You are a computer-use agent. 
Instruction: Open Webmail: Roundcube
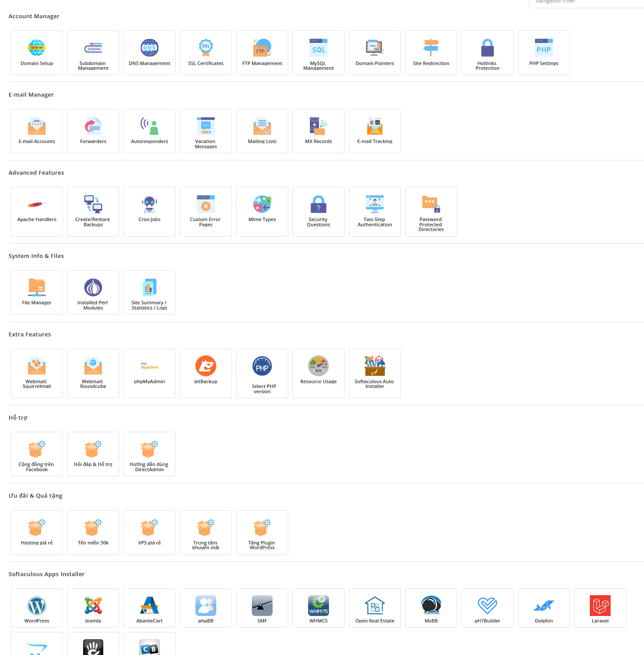[93, 373]
